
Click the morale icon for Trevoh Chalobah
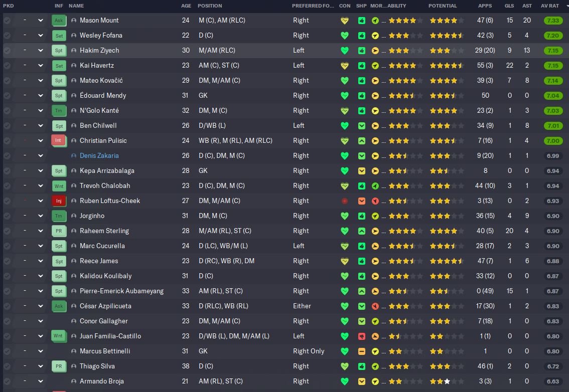[x=375, y=186]
